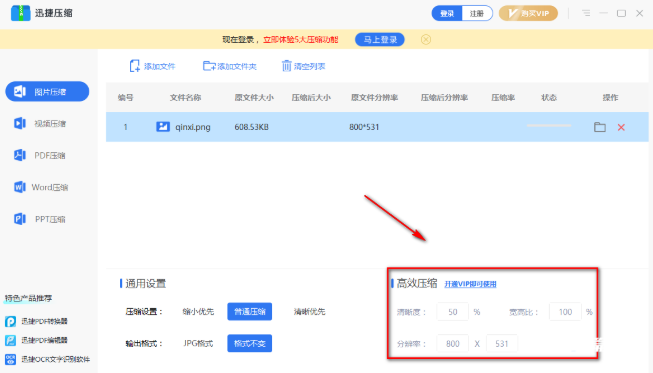Screen dimensions: 653x373
Task: Click the 608.53KB original size cell
Action: click(252, 127)
